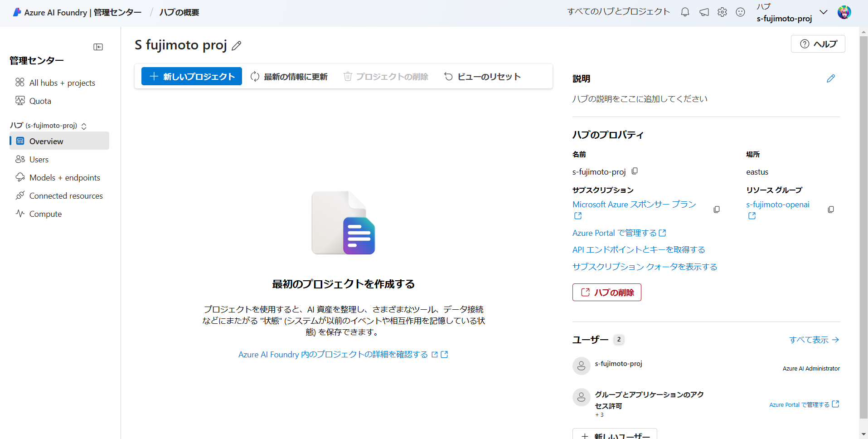Click すべて表示 in the users section
Viewport: 868px width, 439px height.
tap(814, 340)
